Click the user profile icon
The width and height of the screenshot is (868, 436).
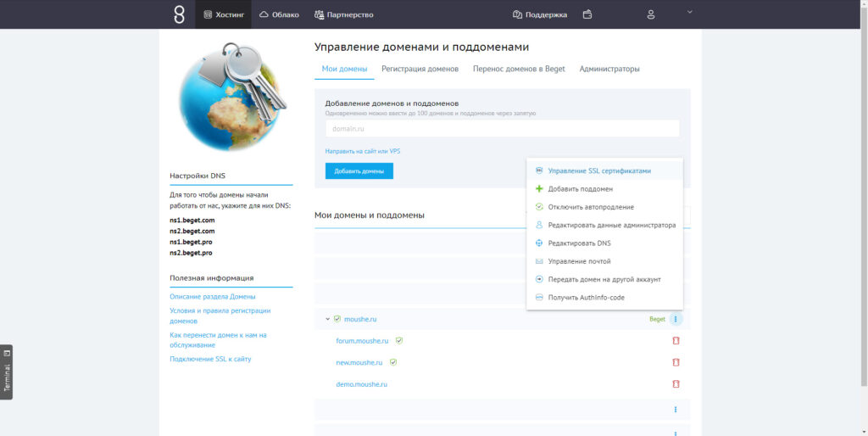click(651, 14)
